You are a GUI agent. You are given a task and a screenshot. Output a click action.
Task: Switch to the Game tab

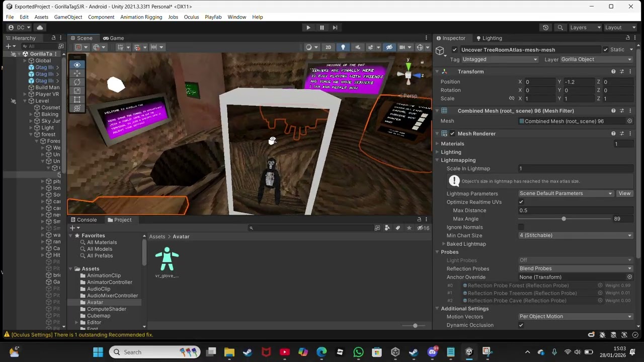point(113,38)
